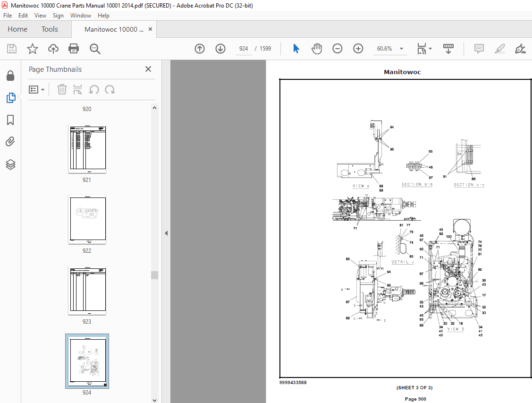Open the File menu
Screen dimensions: 532x403
(x=8, y=16)
